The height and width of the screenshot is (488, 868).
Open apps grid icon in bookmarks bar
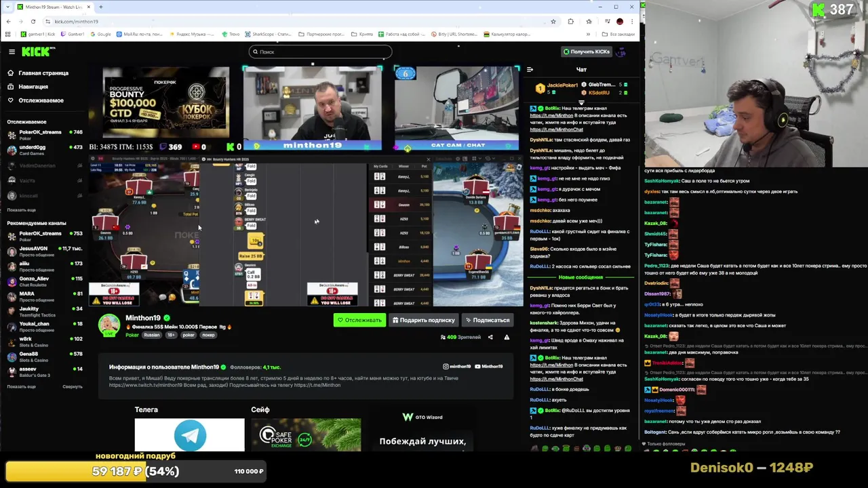click(8, 34)
